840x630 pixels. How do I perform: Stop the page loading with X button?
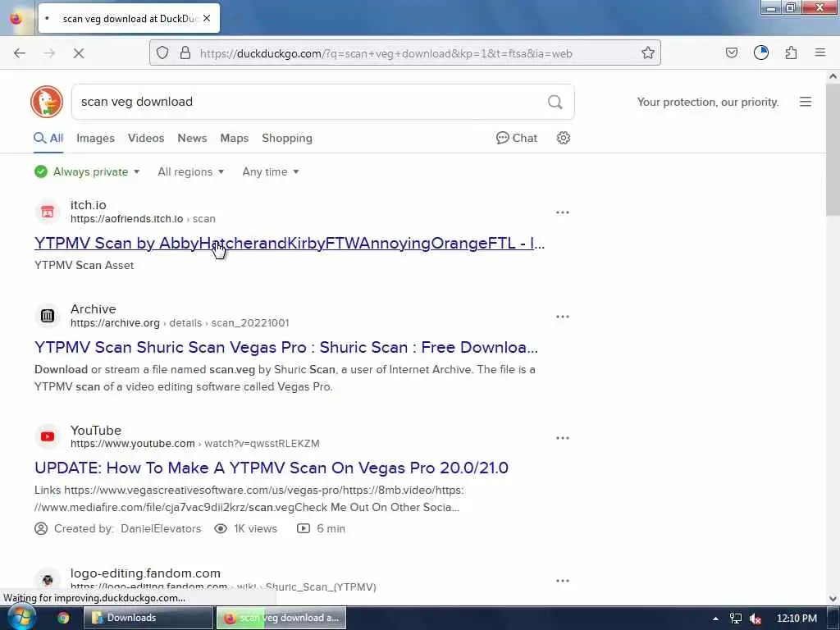[79, 53]
